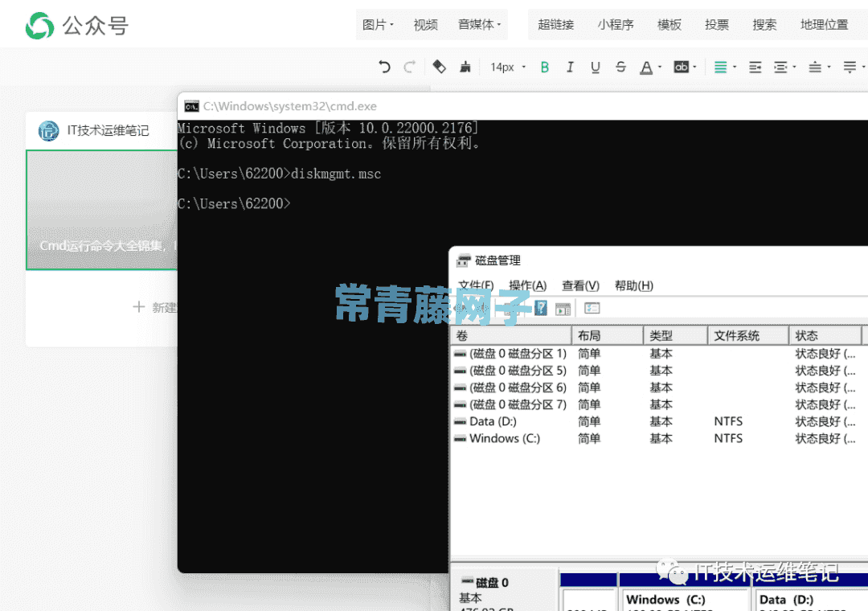The height and width of the screenshot is (611, 868).
Task: Insert a 小程序 from the toolbar
Action: (616, 24)
